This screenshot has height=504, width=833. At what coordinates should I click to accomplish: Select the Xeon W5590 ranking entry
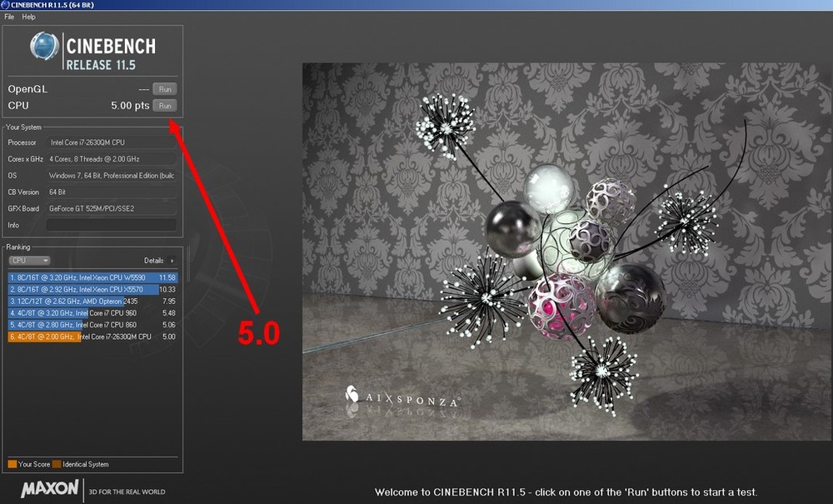[x=92, y=277]
